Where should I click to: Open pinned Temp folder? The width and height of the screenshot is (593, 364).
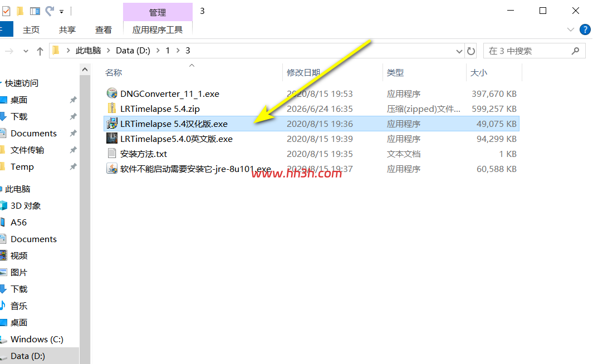point(22,166)
